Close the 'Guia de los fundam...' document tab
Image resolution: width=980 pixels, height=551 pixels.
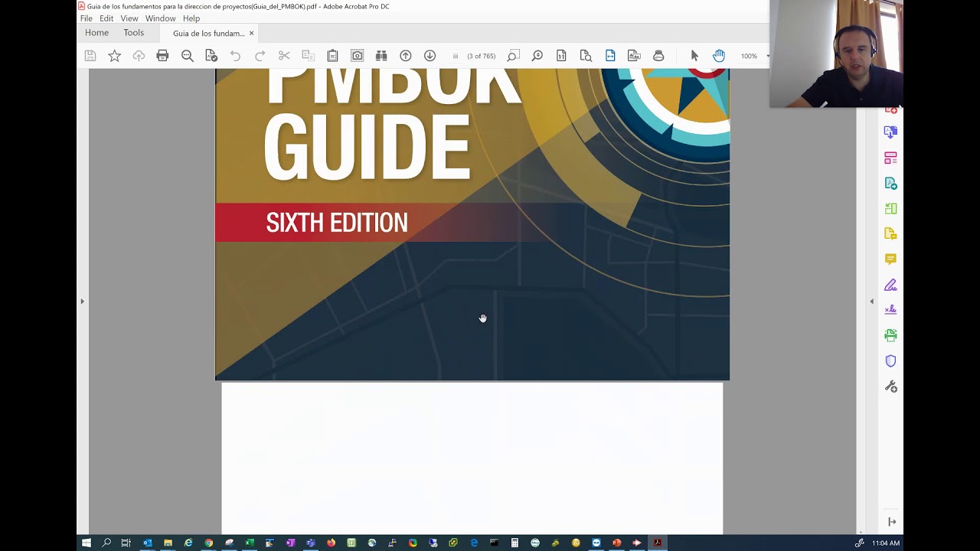(251, 34)
